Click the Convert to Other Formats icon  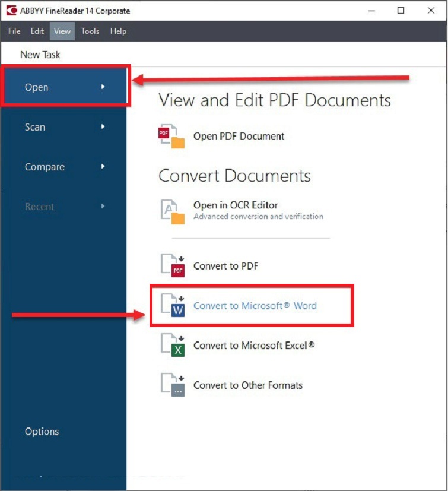coord(173,385)
